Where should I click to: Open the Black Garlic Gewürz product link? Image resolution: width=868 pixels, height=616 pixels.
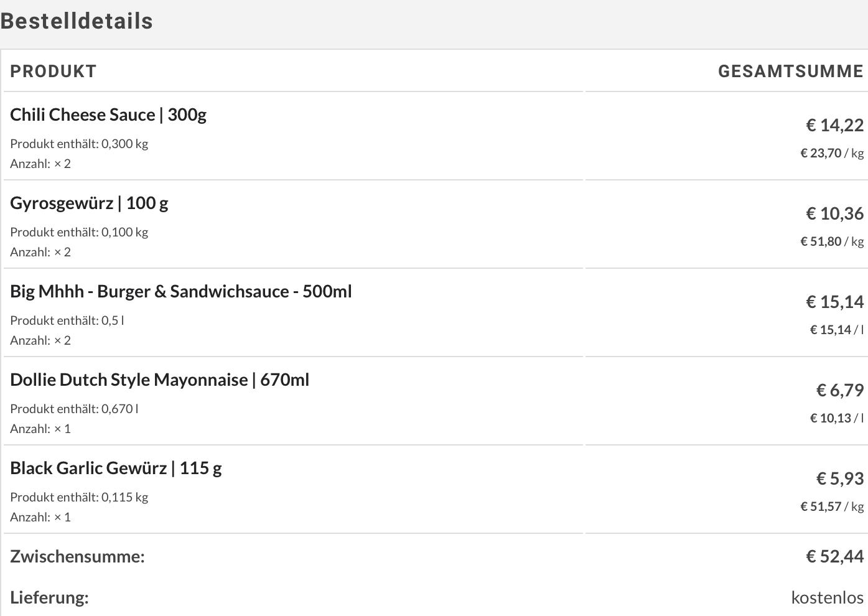click(x=116, y=469)
